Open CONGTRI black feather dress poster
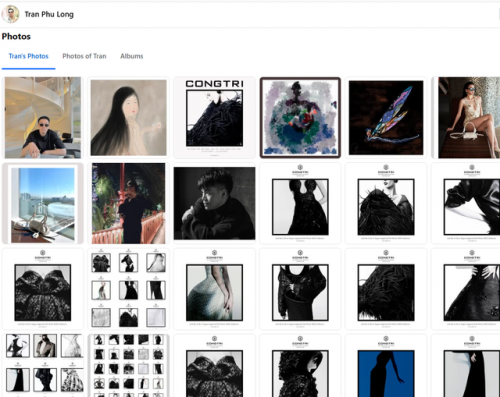The width and height of the screenshot is (500, 397). [x=214, y=117]
